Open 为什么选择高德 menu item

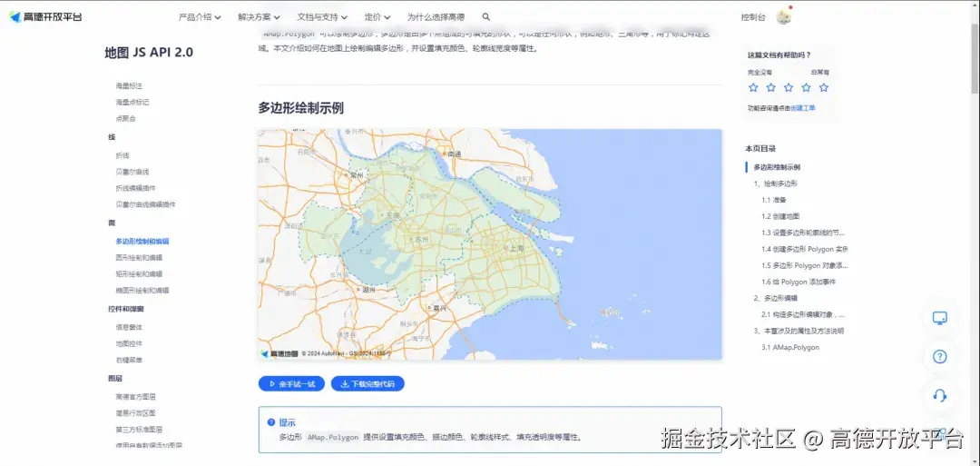(x=436, y=17)
